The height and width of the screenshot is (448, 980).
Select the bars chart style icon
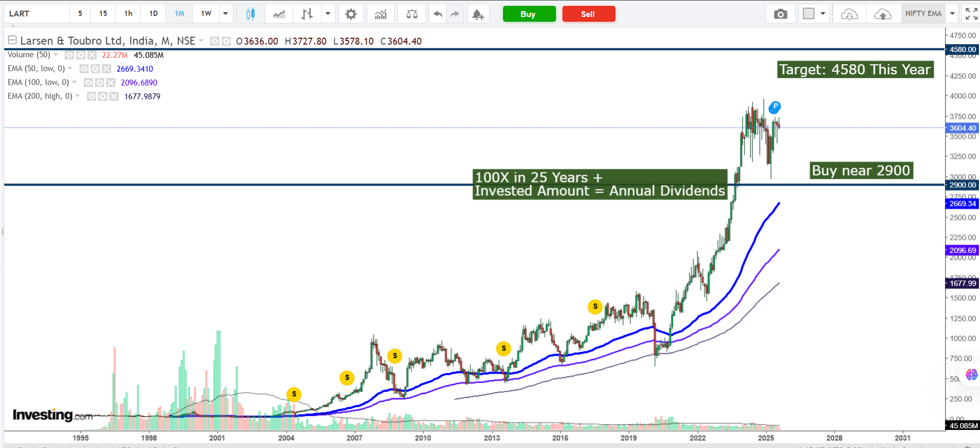point(307,14)
